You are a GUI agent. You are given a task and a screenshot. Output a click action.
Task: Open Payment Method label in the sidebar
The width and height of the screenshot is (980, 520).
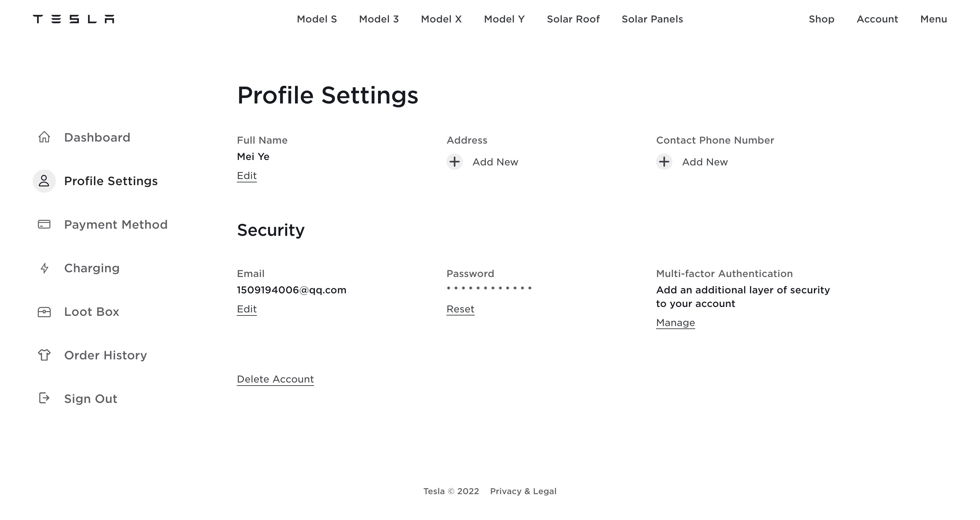(x=116, y=224)
